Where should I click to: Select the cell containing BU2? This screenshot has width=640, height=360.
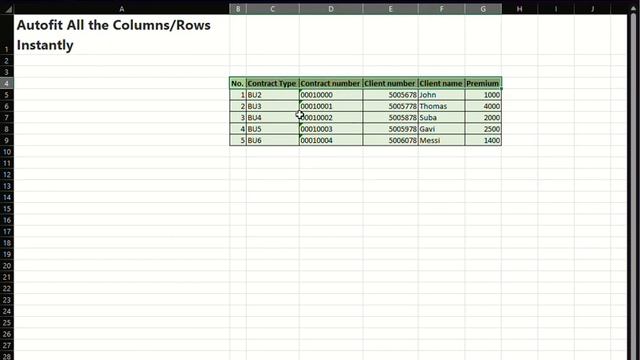tap(273, 95)
